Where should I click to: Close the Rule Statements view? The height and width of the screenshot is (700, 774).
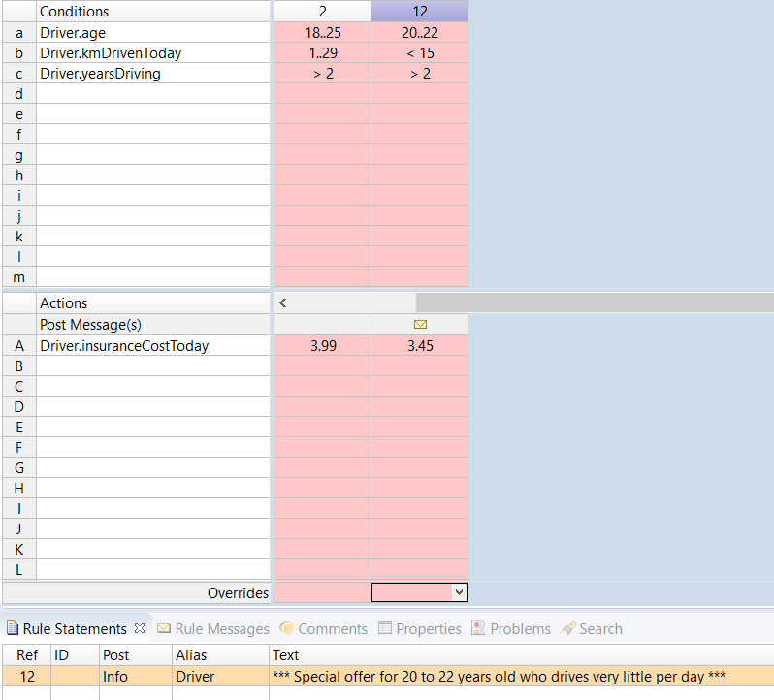[x=139, y=628]
